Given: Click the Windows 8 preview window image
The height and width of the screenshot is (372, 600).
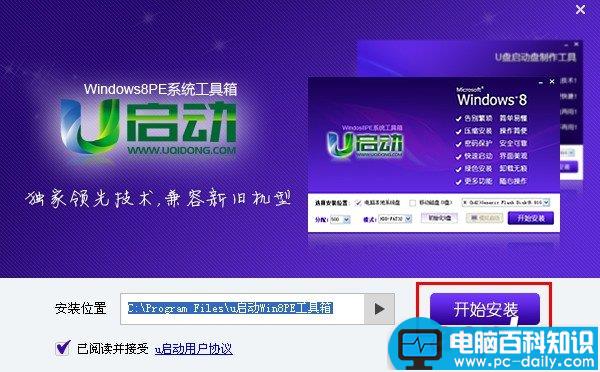Looking at the screenshot, I should pyautogui.click(x=434, y=155).
